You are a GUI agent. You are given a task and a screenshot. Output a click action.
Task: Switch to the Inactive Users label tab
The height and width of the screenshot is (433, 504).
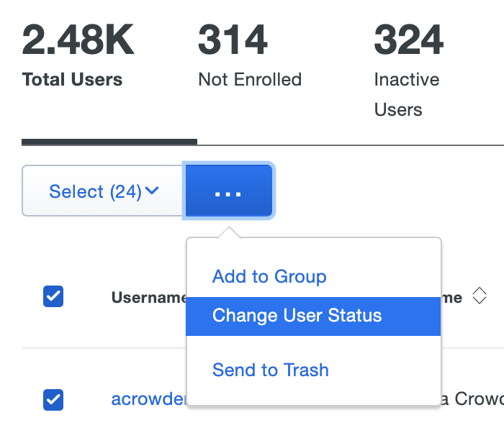tap(406, 94)
